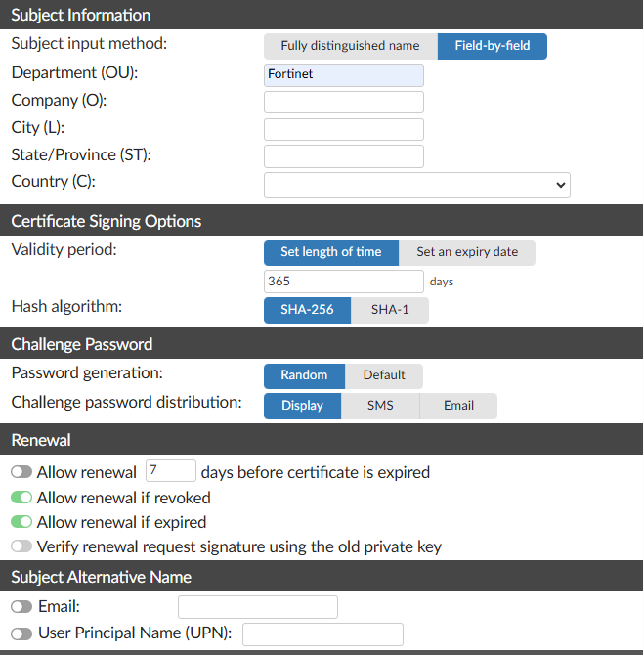Choose SMS challenge password distribution
Screen dimensions: 644x655
pos(380,406)
